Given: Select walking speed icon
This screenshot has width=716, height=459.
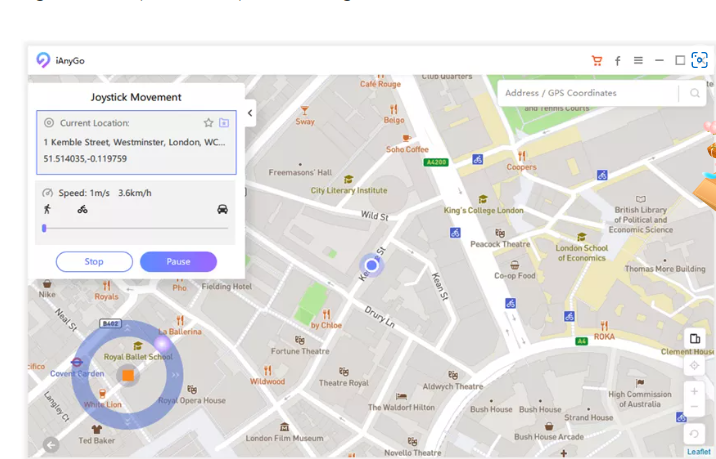Looking at the screenshot, I should coord(47,209).
